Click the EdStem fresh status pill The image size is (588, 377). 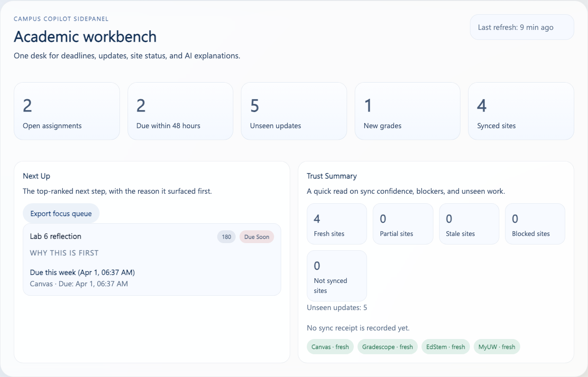pyautogui.click(x=445, y=347)
